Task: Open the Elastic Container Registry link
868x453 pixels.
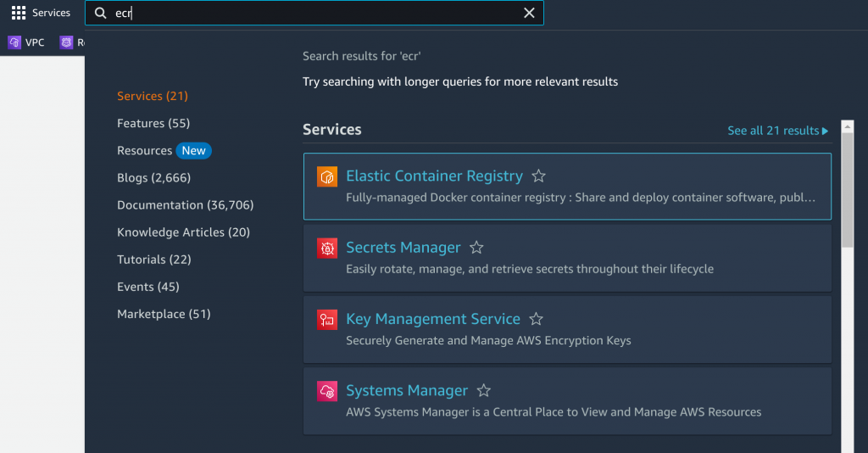Action: pyautogui.click(x=434, y=176)
